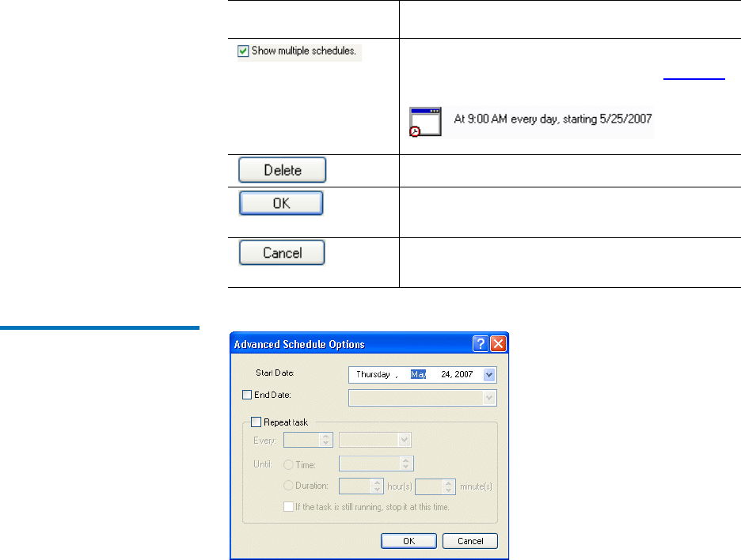741x560 pixels.
Task: Click Thursday in the Start Date field
Action: tap(373, 374)
